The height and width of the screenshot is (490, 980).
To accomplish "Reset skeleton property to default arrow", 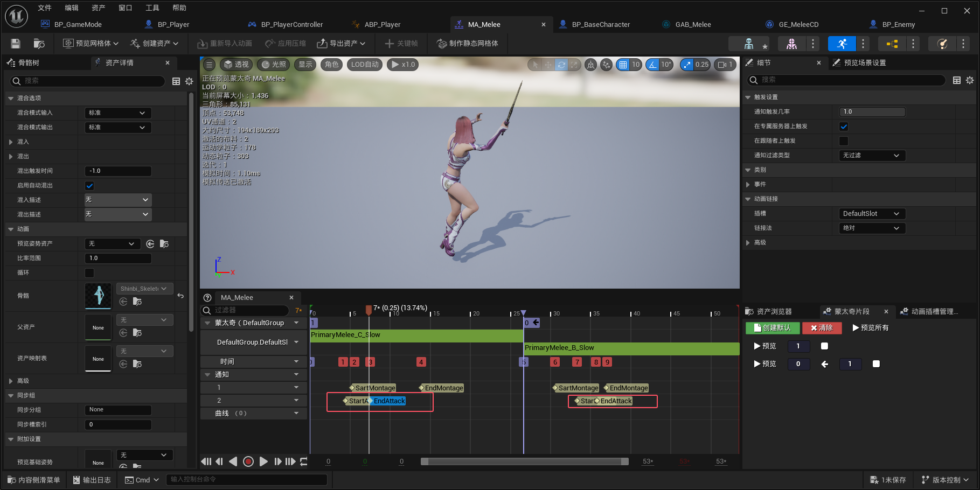I will tap(180, 296).
